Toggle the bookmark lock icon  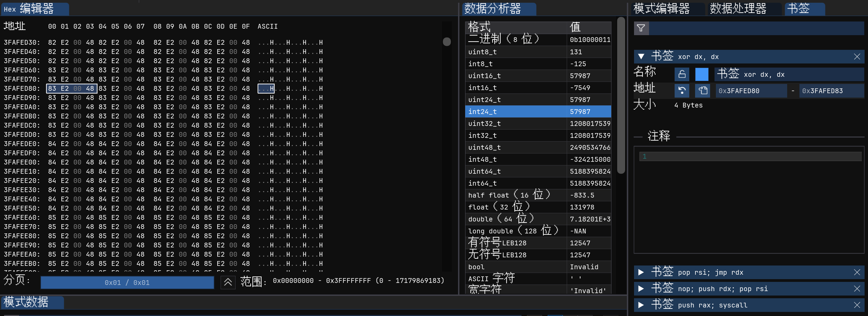point(682,74)
